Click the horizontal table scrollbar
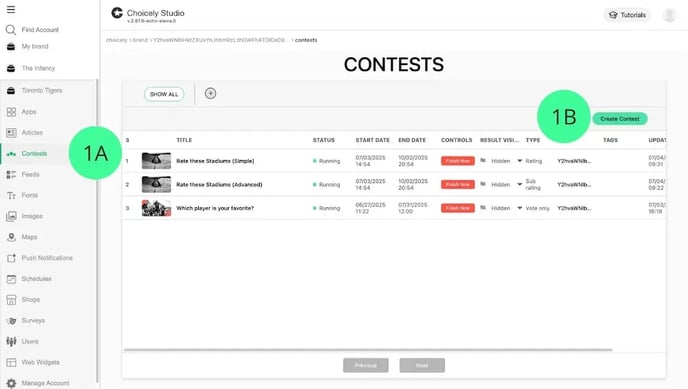The image size is (688, 389). click(x=368, y=350)
